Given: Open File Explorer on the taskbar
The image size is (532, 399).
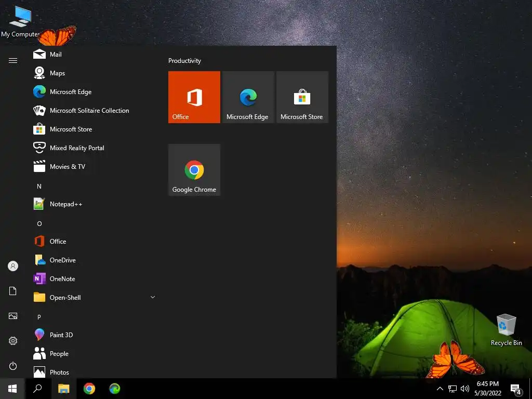Looking at the screenshot, I should point(63,389).
